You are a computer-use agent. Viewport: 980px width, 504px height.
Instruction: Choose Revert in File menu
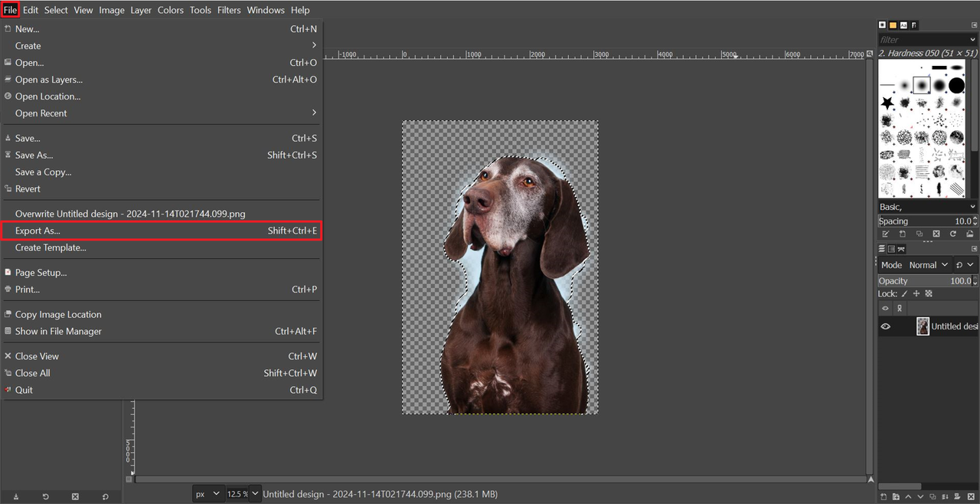[162, 189]
